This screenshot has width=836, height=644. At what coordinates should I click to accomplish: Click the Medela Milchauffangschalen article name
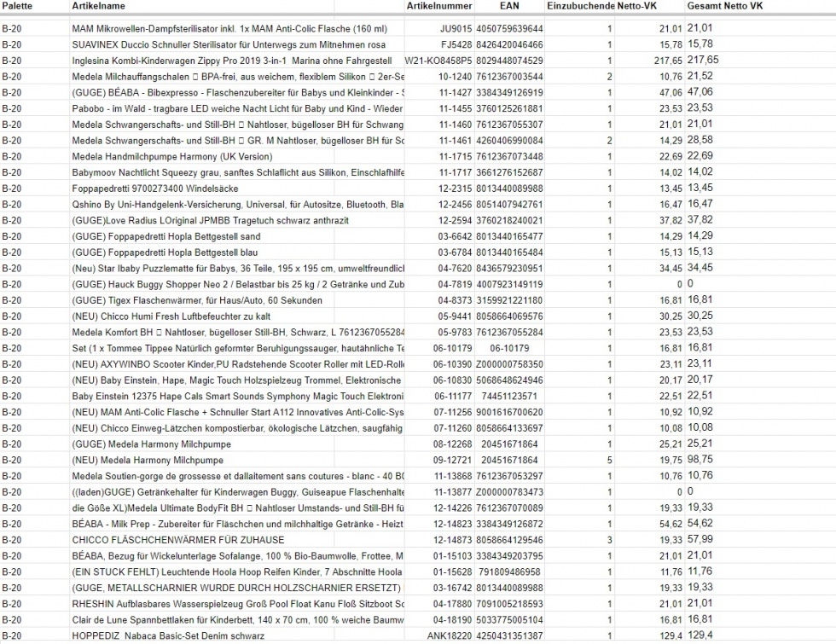point(238,77)
